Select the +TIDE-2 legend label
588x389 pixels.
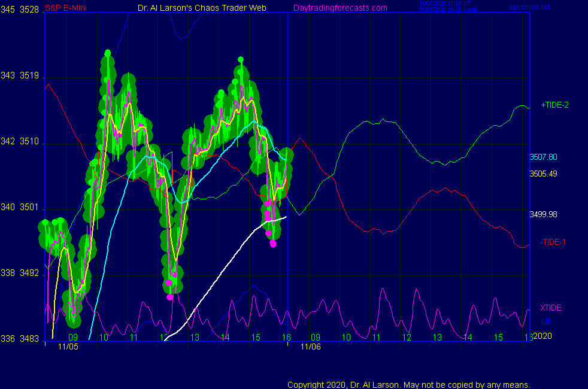(x=554, y=105)
